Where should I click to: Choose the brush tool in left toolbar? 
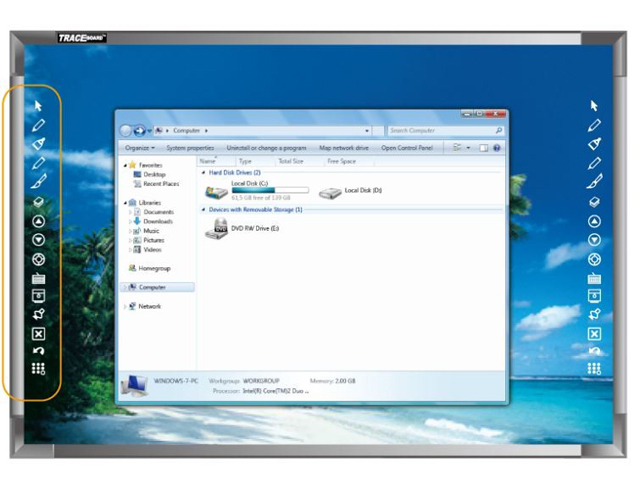tap(39, 182)
